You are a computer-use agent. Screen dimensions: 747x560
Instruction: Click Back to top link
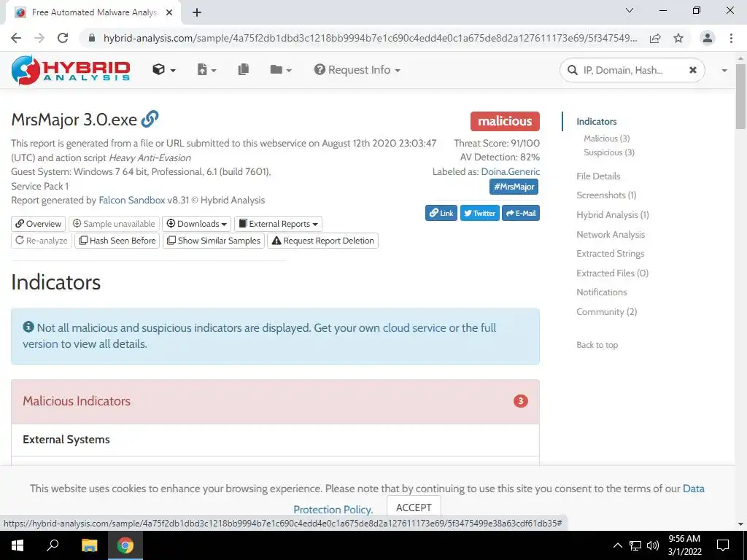[597, 345]
